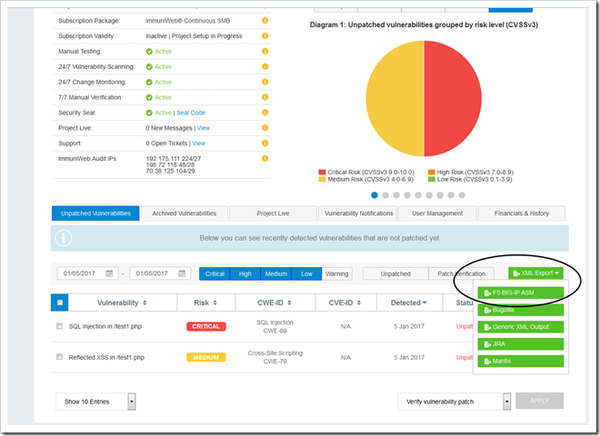The width and height of the screenshot is (600, 436).
Task: Click info icon beside ImmunWeb Audit IPs
Action: (x=265, y=159)
